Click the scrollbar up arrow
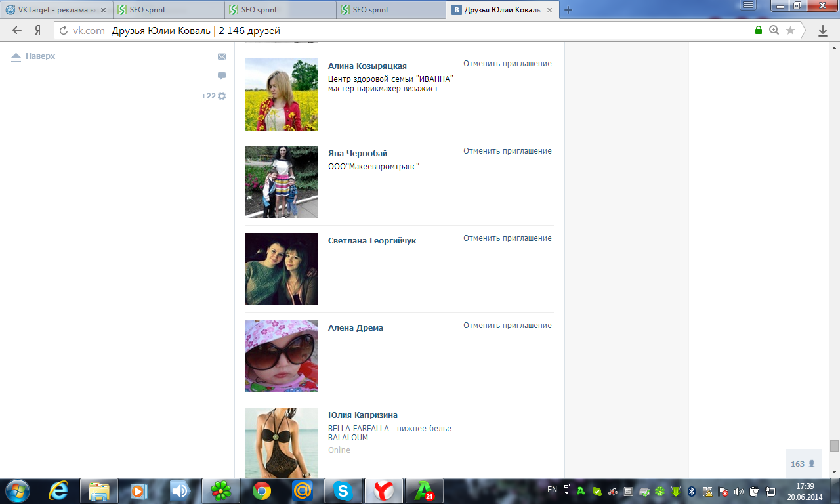The image size is (840, 504). tap(834, 49)
